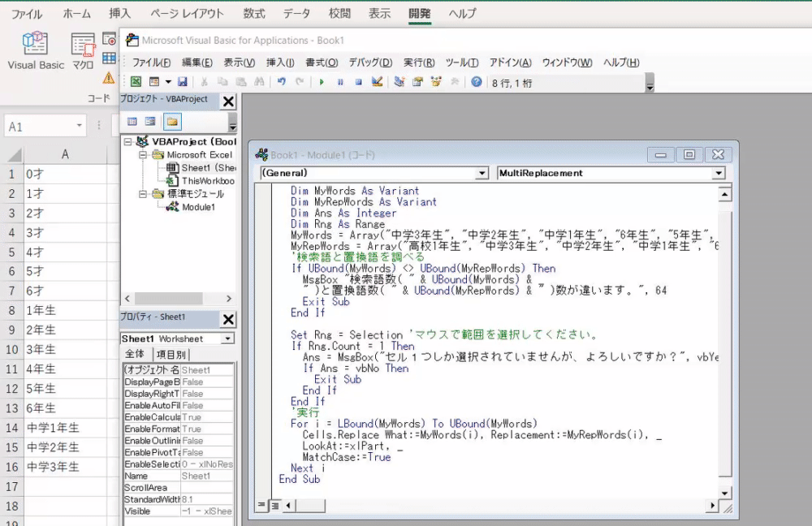Switch to Full Module View at code window bottom
This screenshot has width=812, height=526.
tap(274, 506)
